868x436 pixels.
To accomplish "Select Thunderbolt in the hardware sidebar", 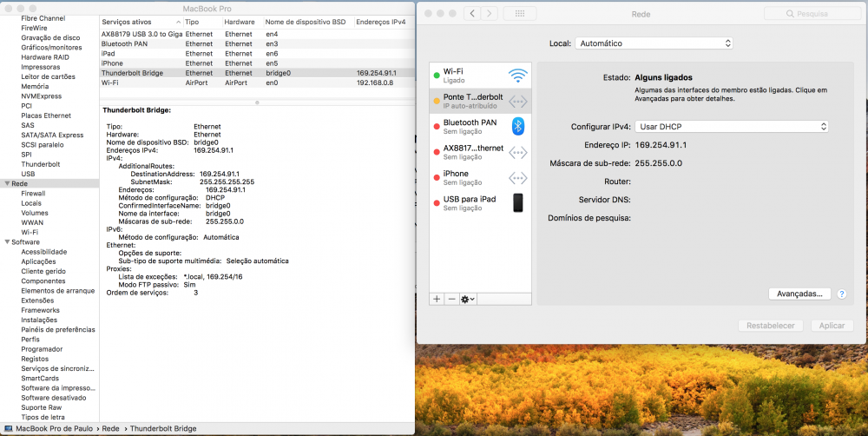I will pos(41,164).
